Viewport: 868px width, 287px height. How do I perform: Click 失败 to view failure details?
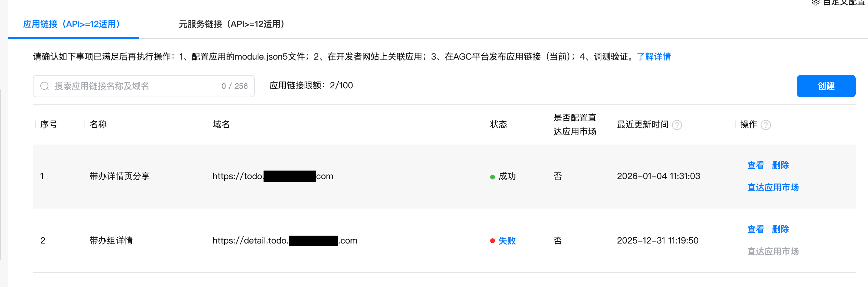point(508,241)
